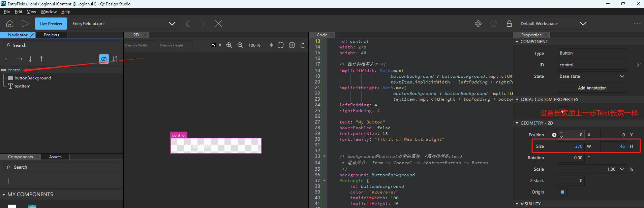Click the disabled edit-annotation slash icon
Image resolution: width=644 pixels, height=208 pixels.
click(494, 24)
